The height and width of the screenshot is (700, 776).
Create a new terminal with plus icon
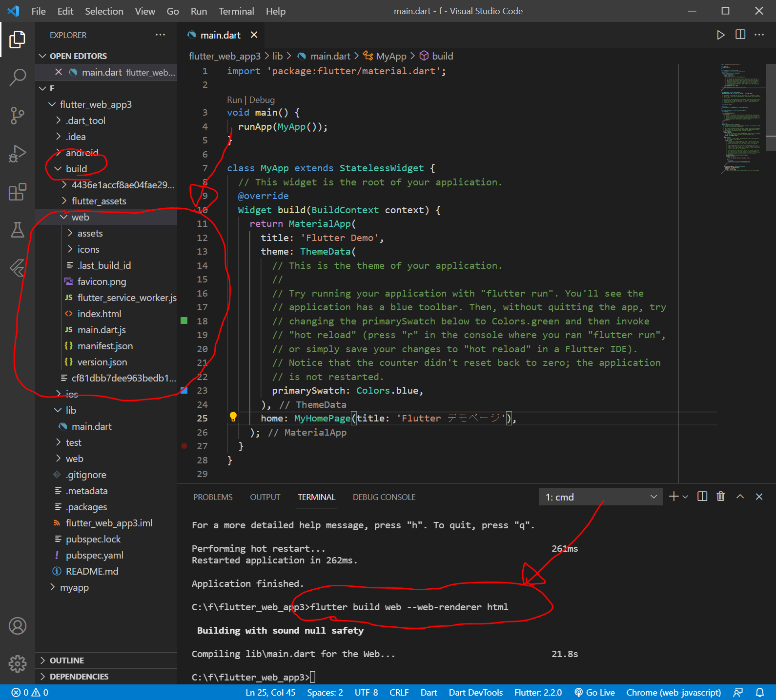tap(674, 497)
